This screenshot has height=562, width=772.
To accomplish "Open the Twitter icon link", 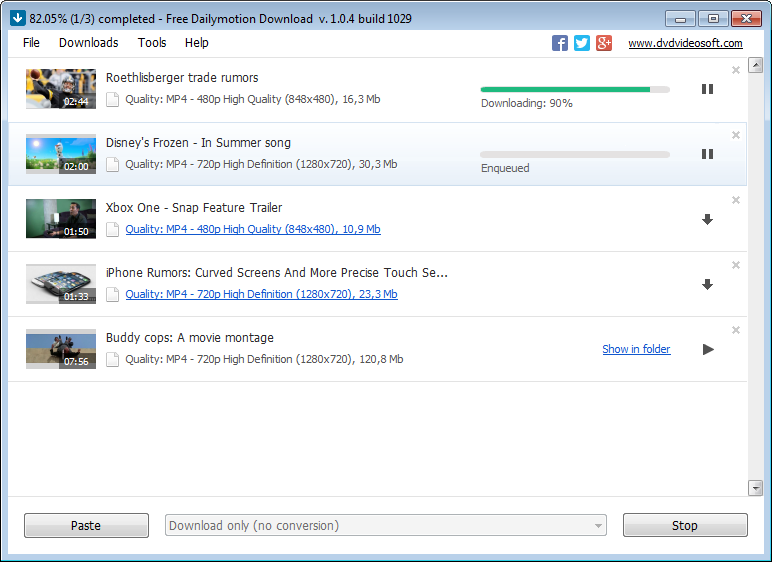I will 581,43.
